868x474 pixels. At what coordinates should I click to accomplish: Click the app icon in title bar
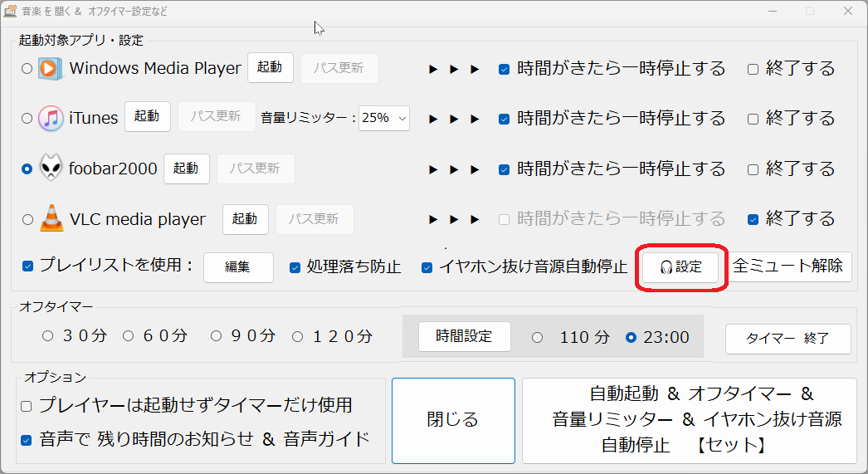[x=10, y=11]
